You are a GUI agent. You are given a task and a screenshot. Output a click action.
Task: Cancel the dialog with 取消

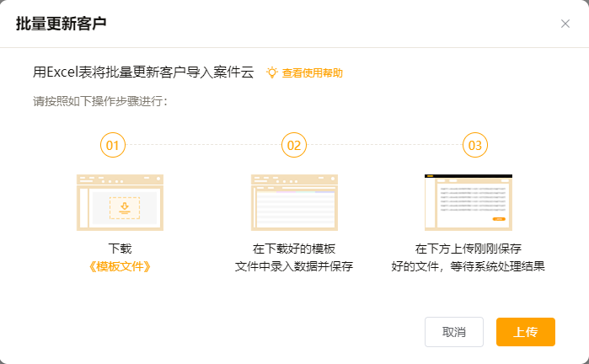pos(454,332)
